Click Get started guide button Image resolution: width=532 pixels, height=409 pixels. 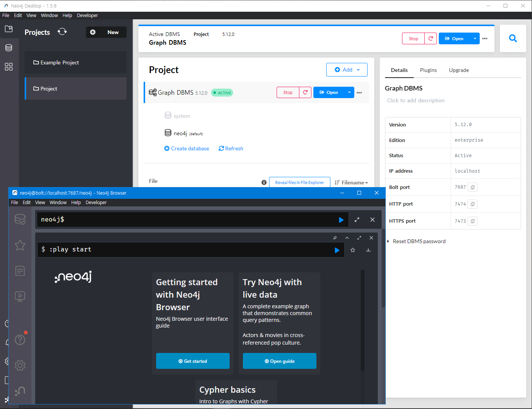click(192, 361)
